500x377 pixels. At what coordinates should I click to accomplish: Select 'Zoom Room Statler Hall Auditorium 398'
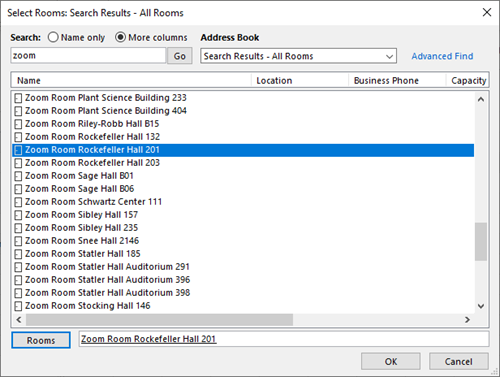107,293
